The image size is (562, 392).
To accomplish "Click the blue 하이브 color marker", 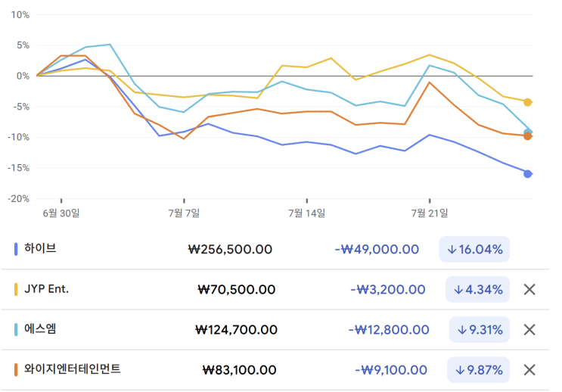I will coord(17,248).
